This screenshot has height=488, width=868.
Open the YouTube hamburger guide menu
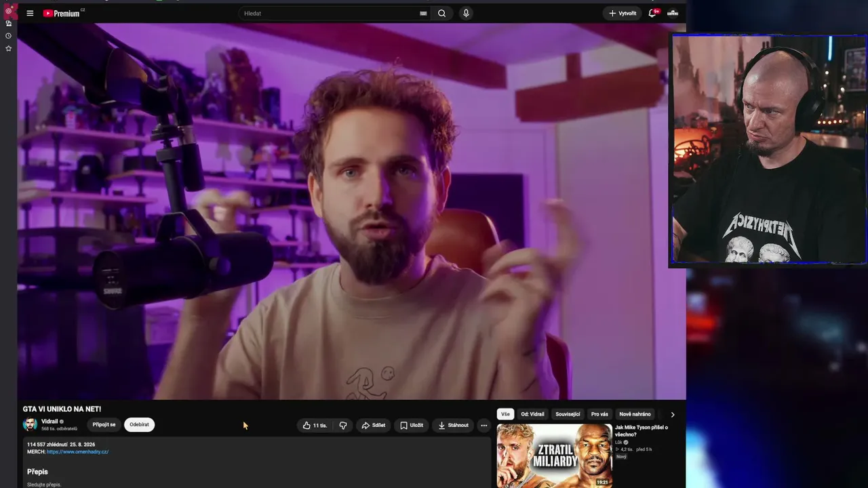click(30, 13)
